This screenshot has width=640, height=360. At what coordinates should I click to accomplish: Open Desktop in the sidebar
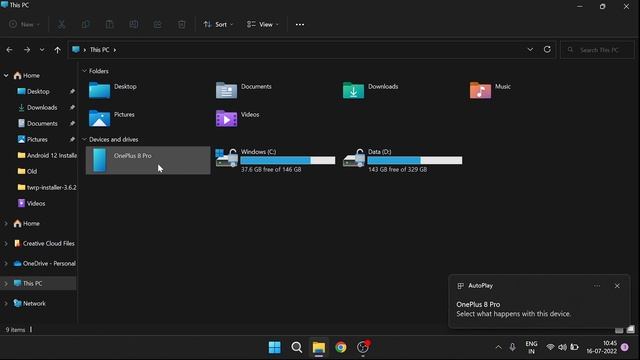pos(38,91)
